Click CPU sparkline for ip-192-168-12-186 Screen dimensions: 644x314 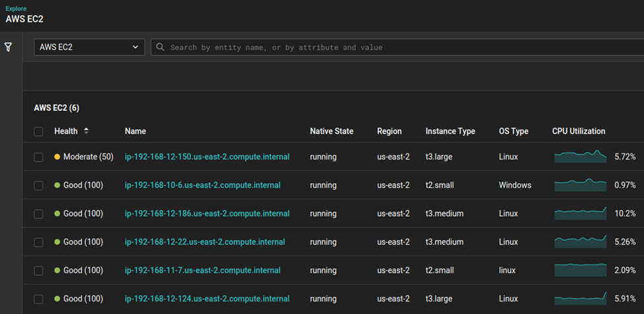point(581,214)
